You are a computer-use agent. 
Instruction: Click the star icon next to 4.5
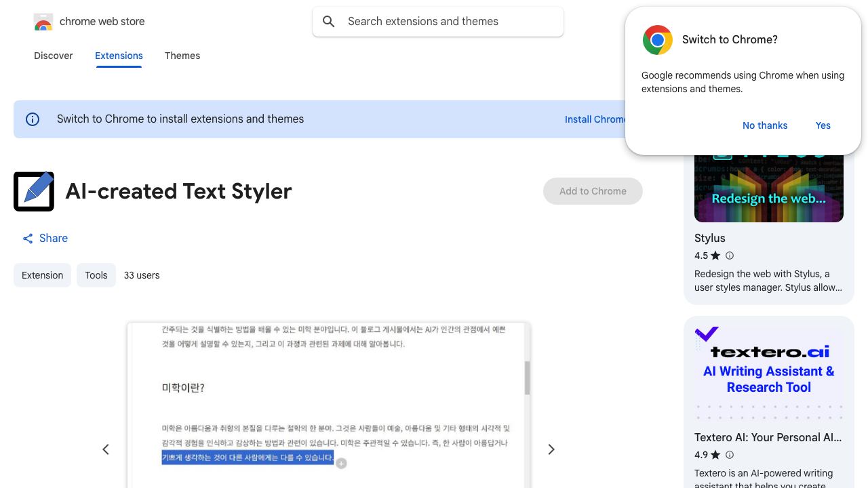click(715, 256)
